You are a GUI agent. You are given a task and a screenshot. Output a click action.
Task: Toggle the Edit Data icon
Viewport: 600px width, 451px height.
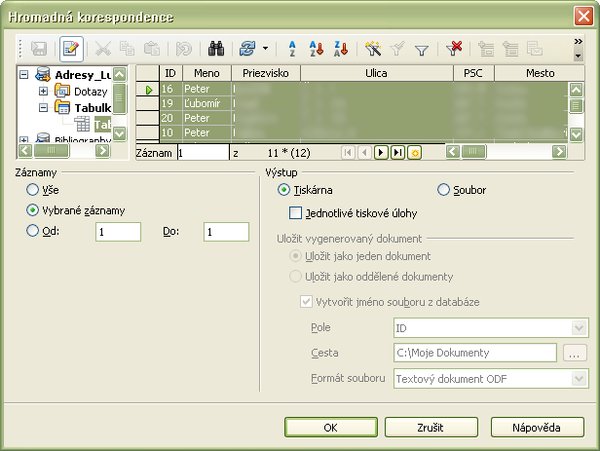tap(71, 49)
